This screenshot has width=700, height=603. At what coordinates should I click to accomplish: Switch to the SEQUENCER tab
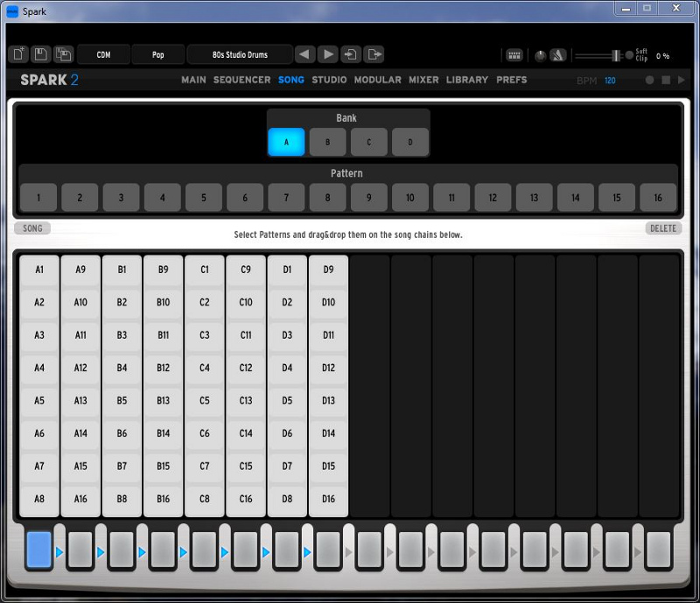click(x=242, y=80)
